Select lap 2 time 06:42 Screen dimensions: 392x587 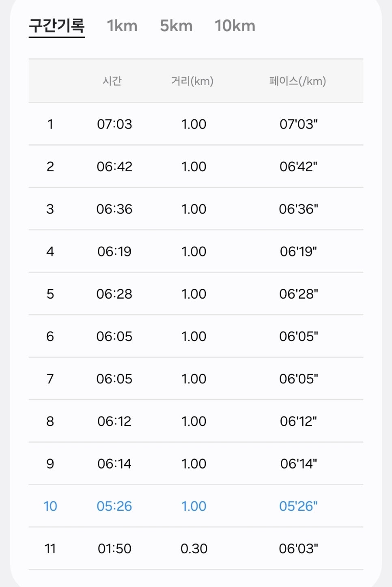pos(114,166)
